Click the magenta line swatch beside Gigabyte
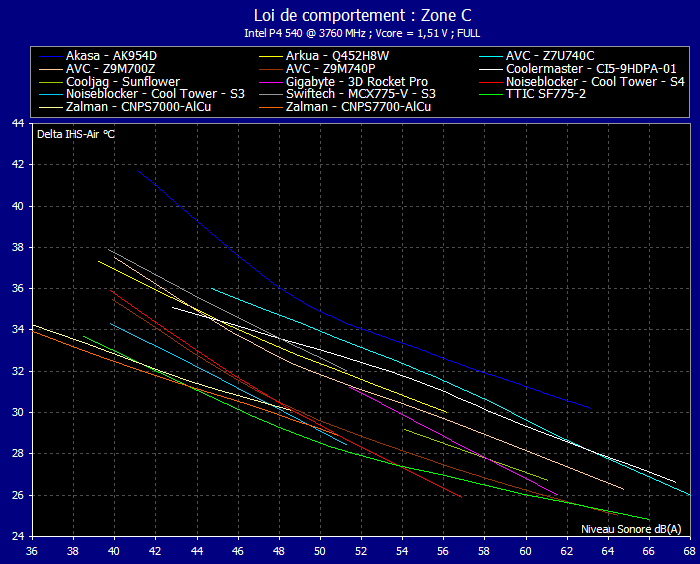 click(x=271, y=83)
